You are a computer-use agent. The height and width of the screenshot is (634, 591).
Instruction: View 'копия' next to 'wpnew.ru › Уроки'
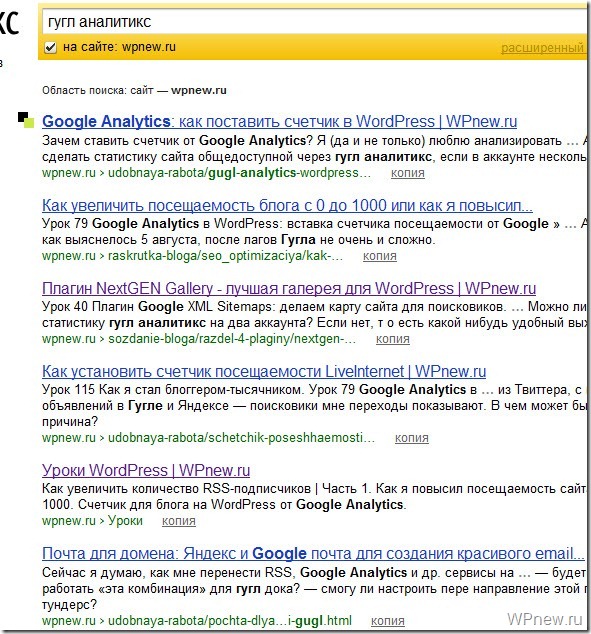(179, 521)
